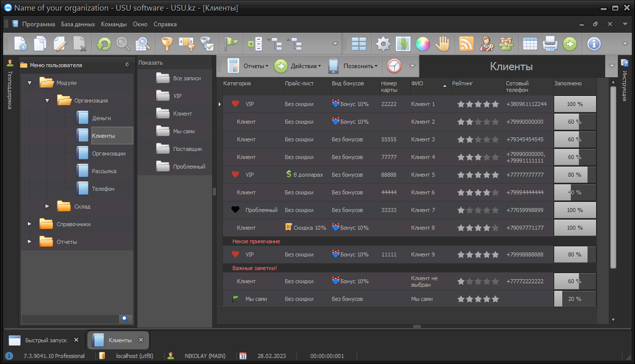Click the red clock icon
635x364 pixels.
[394, 66]
